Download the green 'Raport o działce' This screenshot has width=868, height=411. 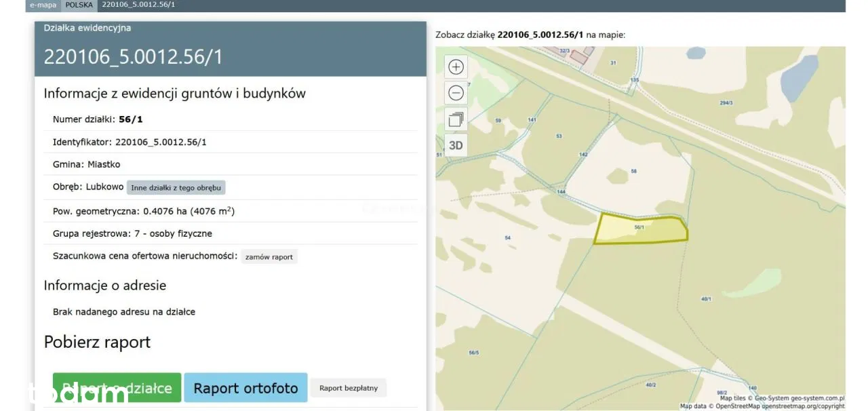tap(117, 388)
